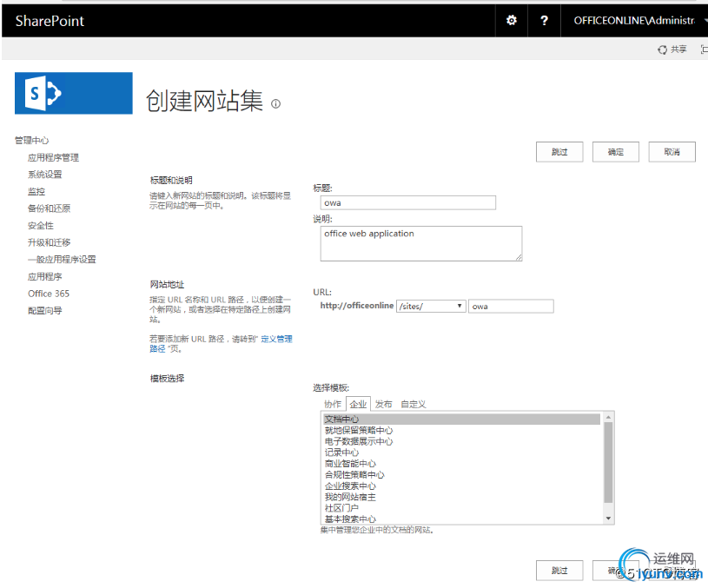Click the URL name field containing owa

click(511, 307)
